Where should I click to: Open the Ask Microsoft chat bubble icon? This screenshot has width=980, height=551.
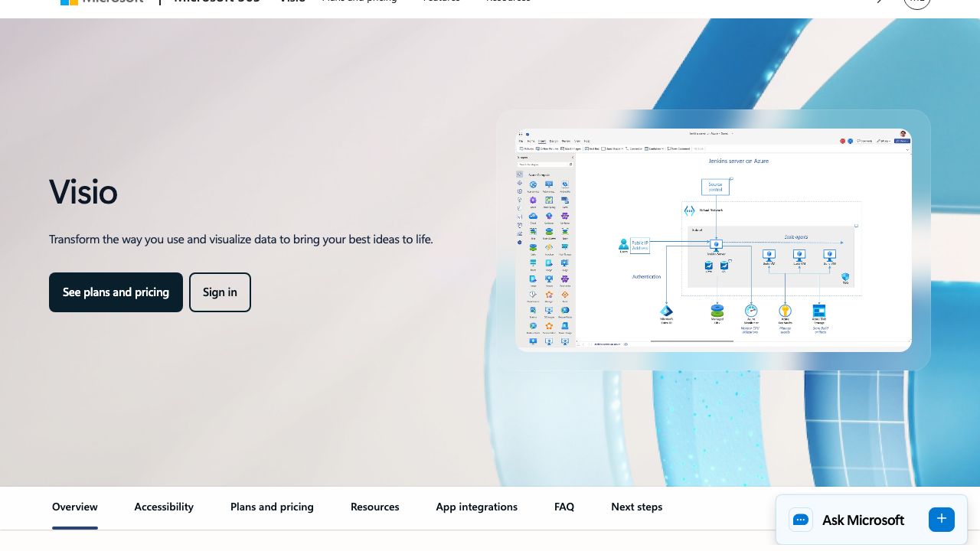click(801, 520)
